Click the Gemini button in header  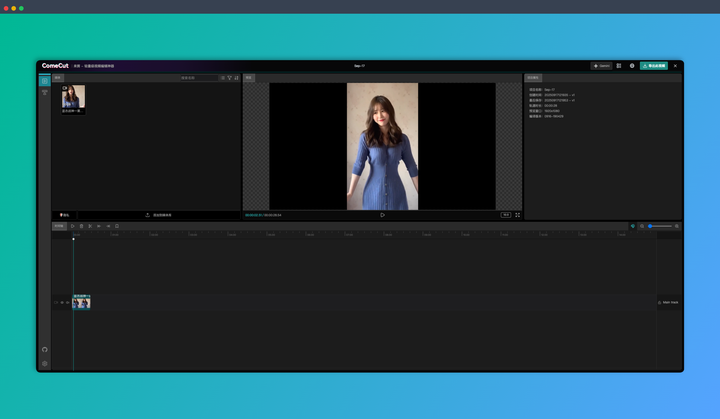(x=601, y=66)
